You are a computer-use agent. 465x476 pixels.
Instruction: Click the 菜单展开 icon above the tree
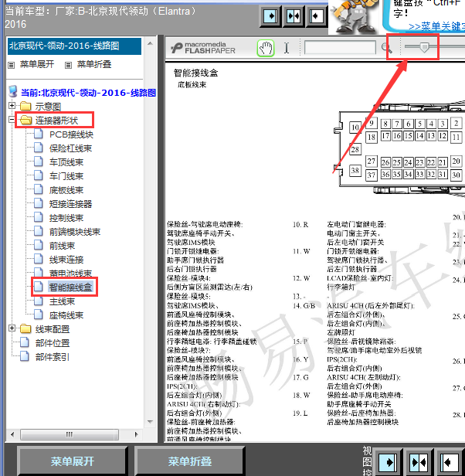[12, 65]
